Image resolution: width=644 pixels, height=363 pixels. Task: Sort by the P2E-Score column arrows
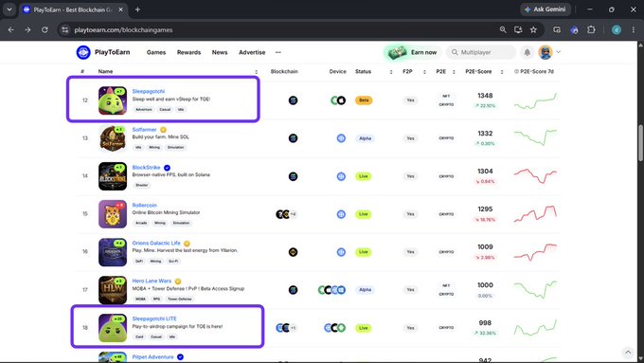(502, 71)
